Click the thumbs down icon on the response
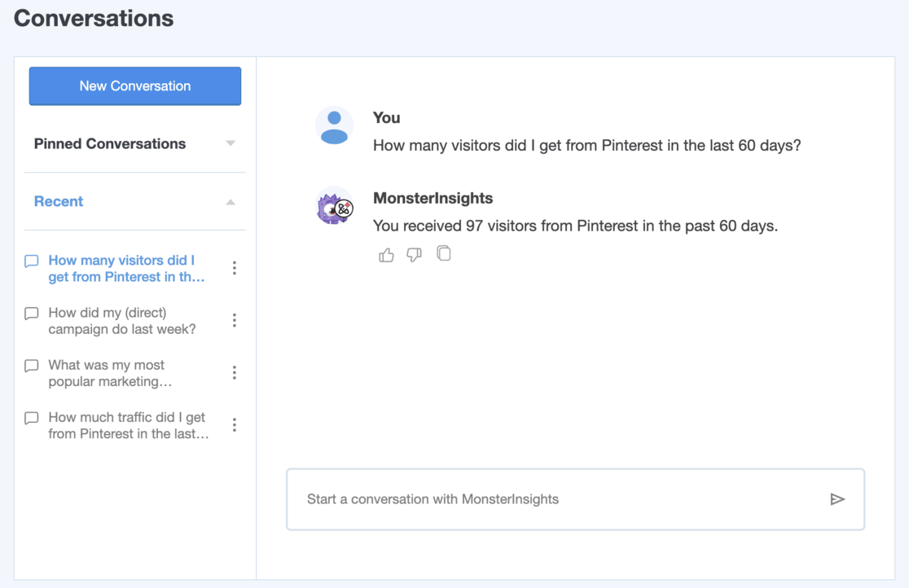Viewport: 909px width, 588px height. [x=414, y=255]
